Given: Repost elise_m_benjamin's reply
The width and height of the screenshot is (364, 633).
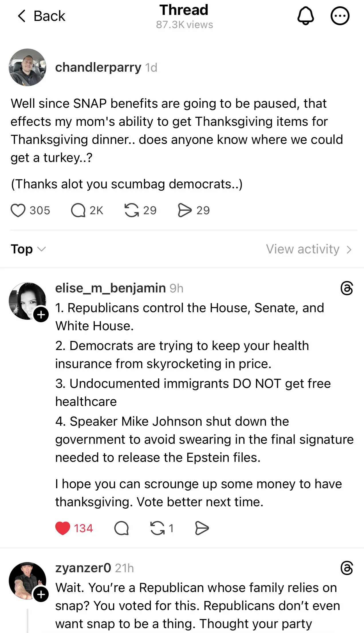Looking at the screenshot, I should (158, 528).
